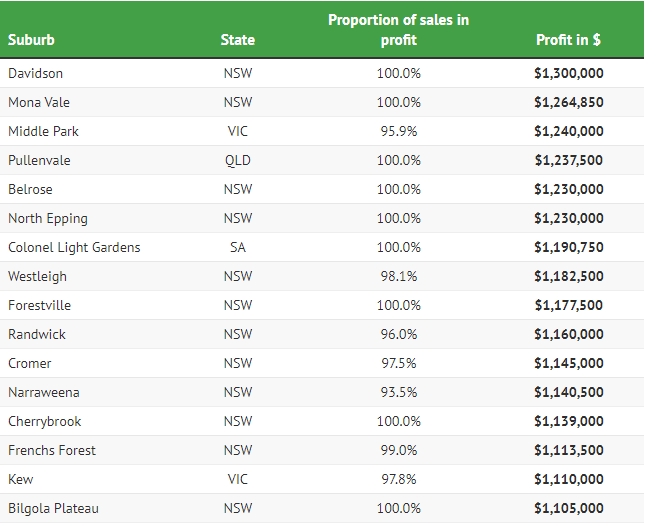Select the Davidson suburb cell
The width and height of the screenshot is (667, 526).
35,73
